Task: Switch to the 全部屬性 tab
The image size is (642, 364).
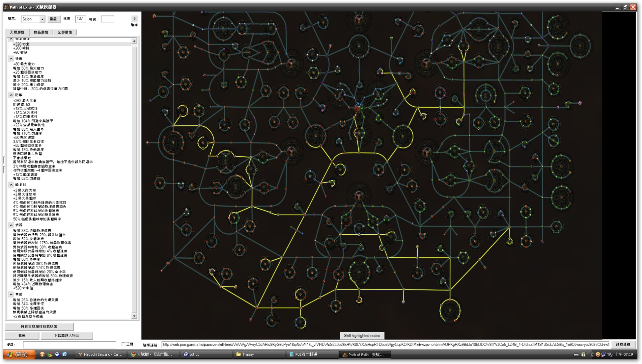Action: click(65, 32)
